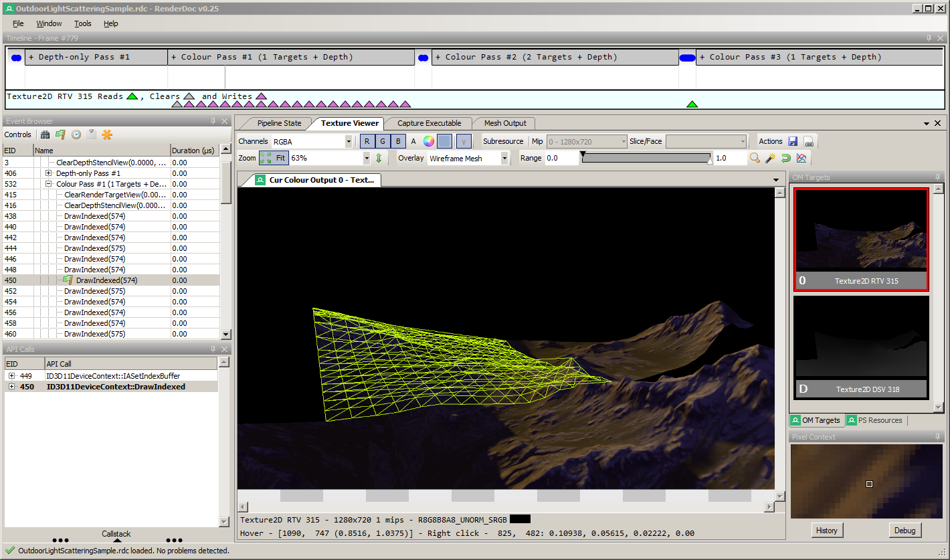This screenshot has width=950, height=560.
Task: Click the History button
Action: click(827, 531)
